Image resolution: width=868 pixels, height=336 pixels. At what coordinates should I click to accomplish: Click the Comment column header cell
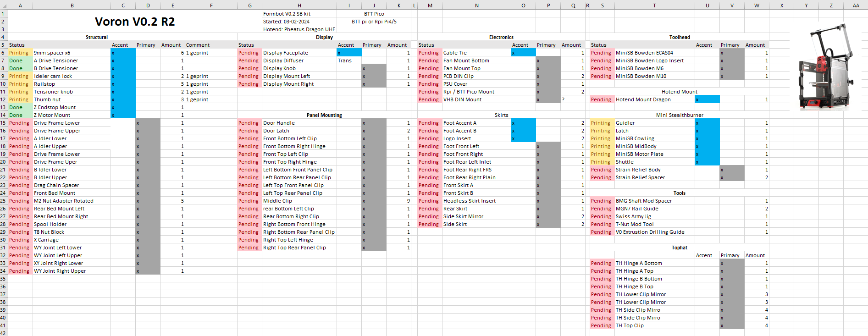(x=211, y=45)
